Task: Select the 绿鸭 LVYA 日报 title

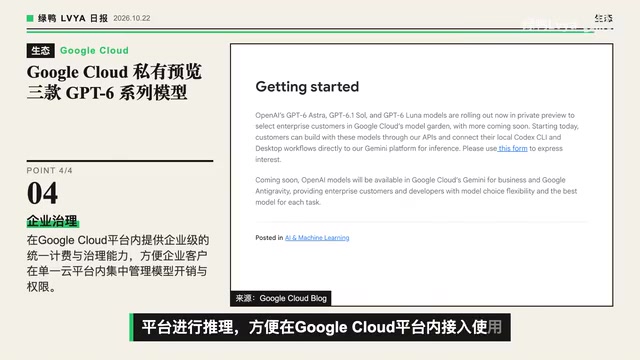Action: point(73,18)
